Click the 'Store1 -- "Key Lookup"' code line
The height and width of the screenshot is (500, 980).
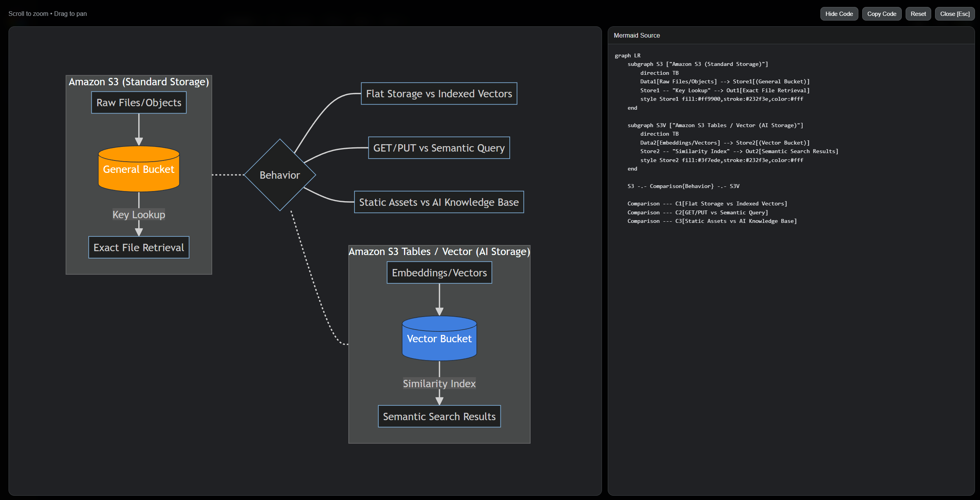[x=725, y=90]
